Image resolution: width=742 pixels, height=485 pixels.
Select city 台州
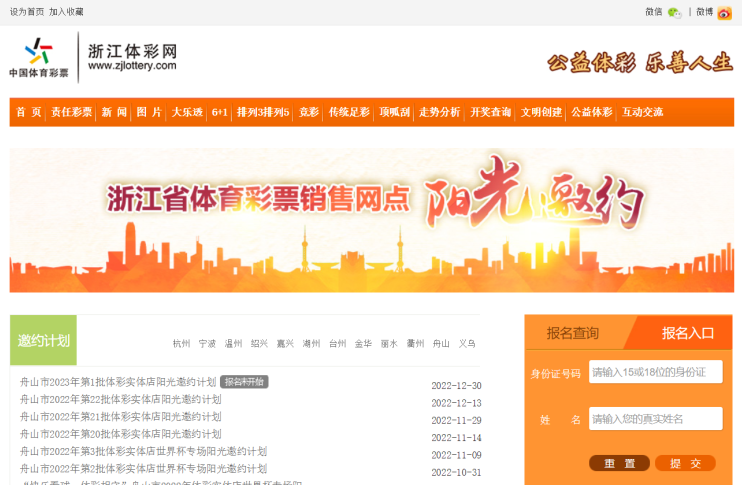pos(337,344)
